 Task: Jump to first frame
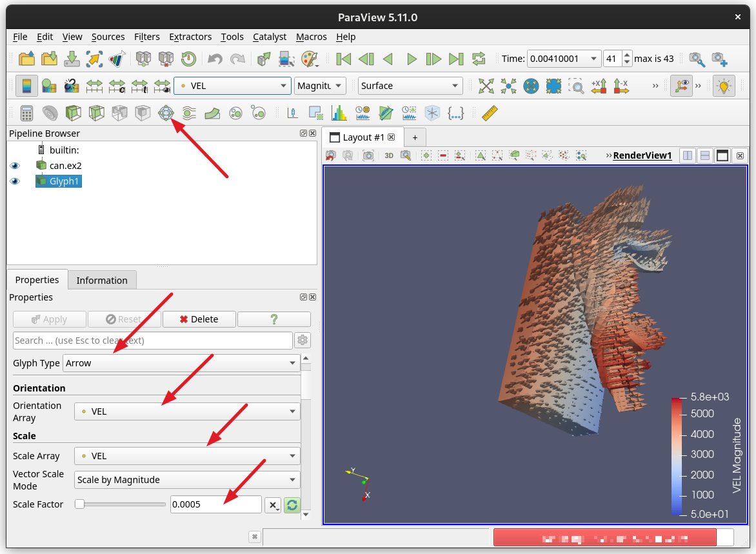(x=343, y=59)
